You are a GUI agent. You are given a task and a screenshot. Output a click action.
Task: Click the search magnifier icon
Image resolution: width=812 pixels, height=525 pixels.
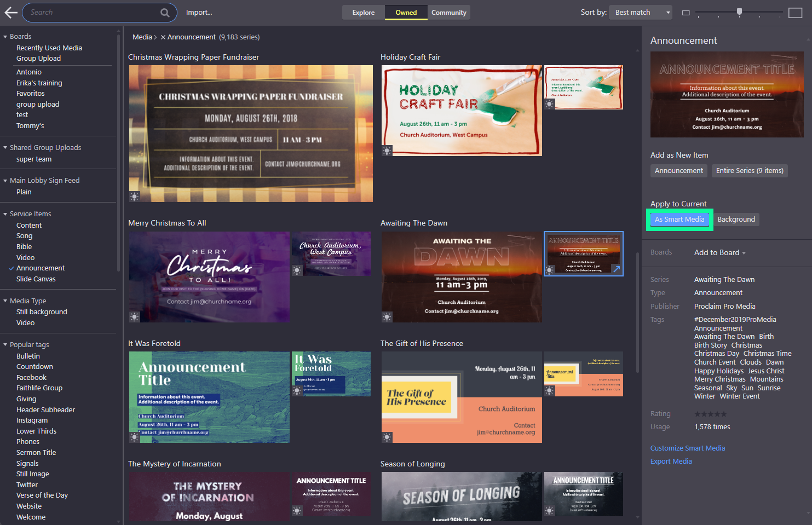tap(165, 13)
